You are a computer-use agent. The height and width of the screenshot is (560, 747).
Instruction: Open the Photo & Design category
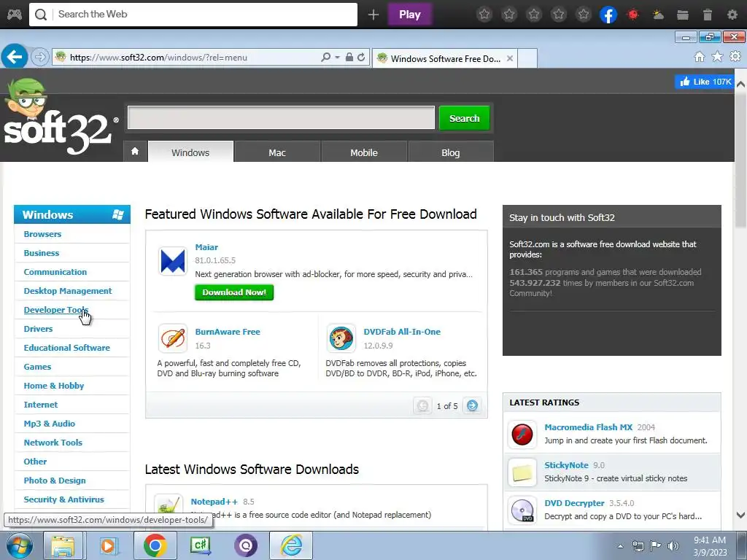click(55, 481)
